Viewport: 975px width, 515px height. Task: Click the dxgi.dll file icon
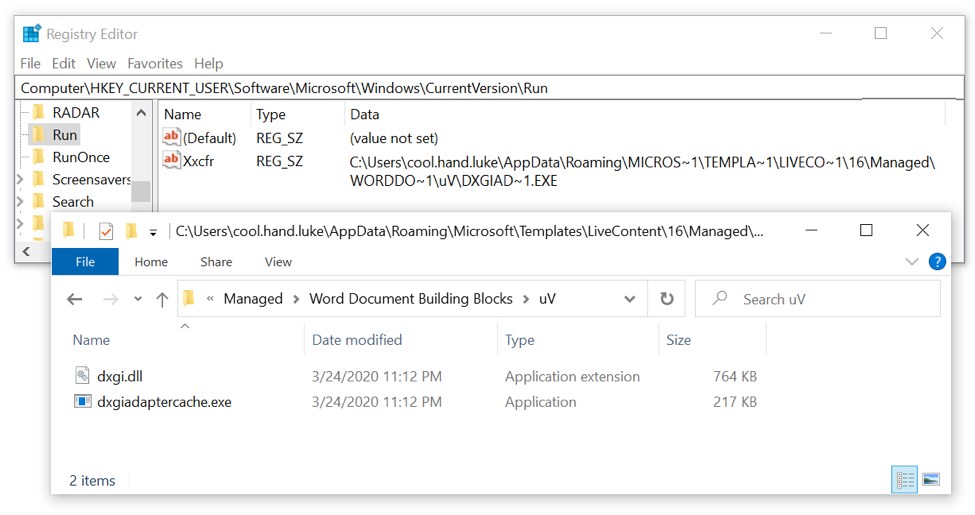tap(83, 377)
